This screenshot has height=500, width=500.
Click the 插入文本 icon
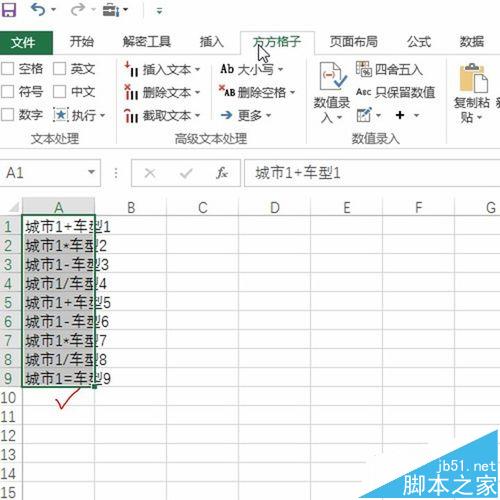(x=132, y=69)
